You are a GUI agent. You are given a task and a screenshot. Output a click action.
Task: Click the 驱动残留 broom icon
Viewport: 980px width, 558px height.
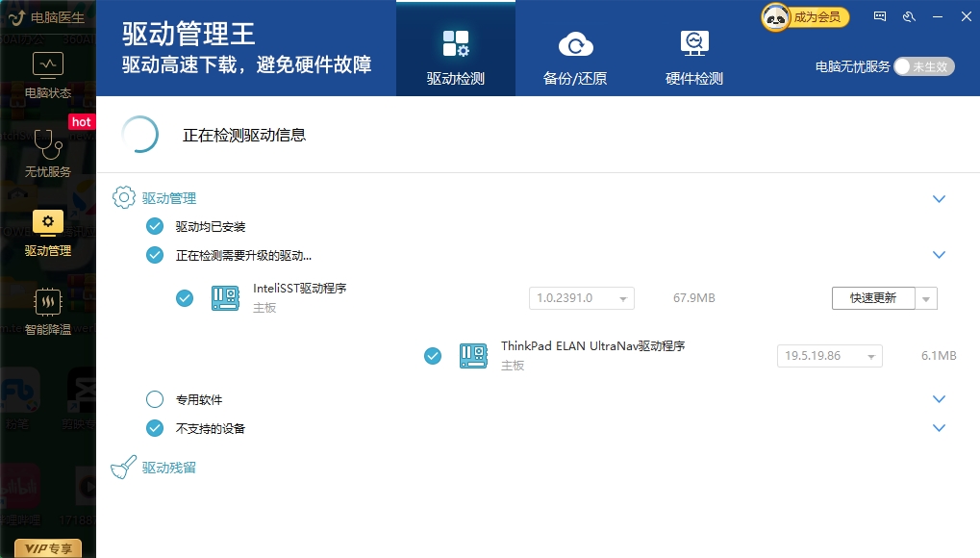pos(123,468)
